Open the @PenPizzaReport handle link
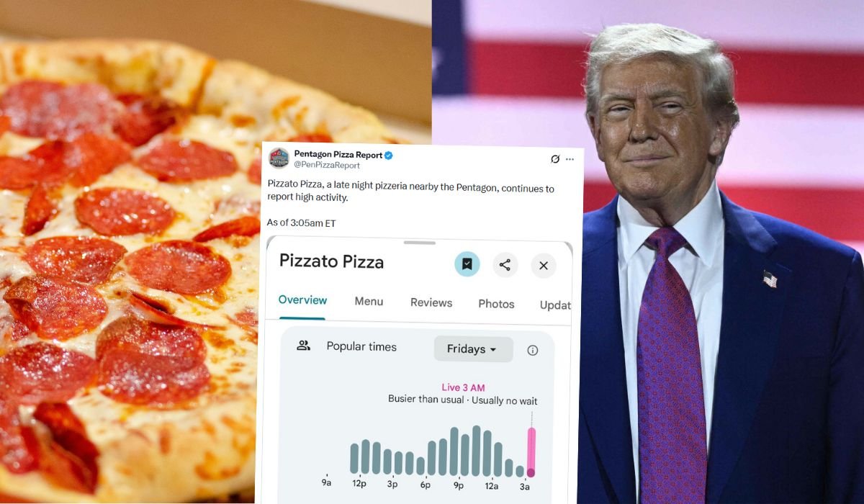Viewport: 864px width, 504px height. click(327, 166)
